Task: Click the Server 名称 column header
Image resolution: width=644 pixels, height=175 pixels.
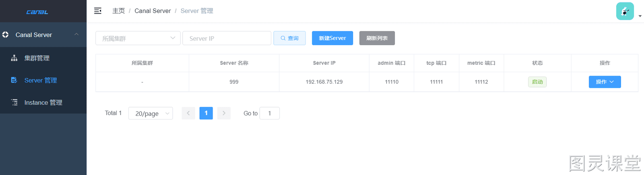Action: [234, 63]
